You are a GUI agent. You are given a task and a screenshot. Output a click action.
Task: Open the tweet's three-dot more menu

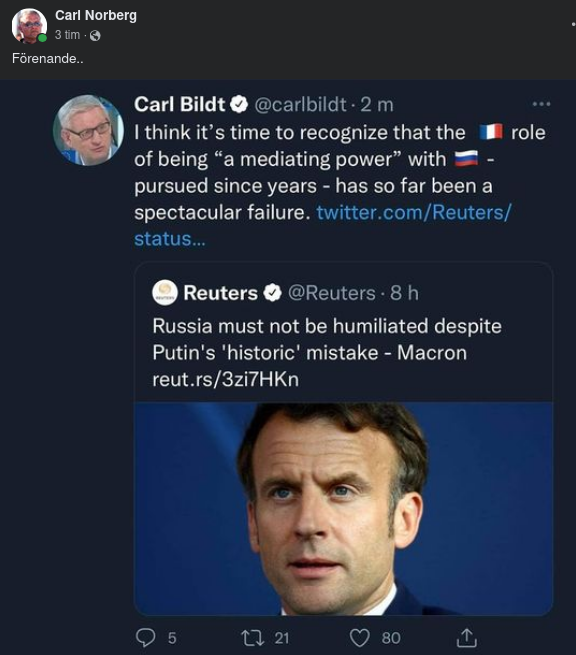[x=541, y=104]
